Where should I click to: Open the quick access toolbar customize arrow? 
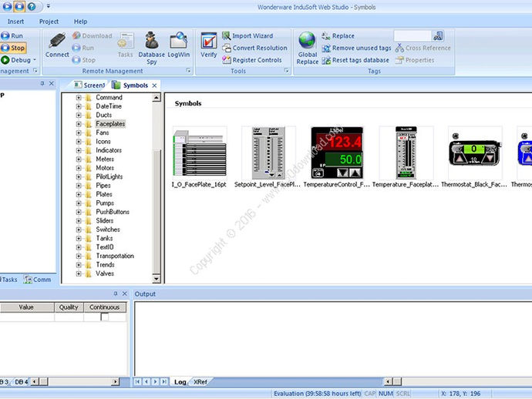tap(49, 6)
